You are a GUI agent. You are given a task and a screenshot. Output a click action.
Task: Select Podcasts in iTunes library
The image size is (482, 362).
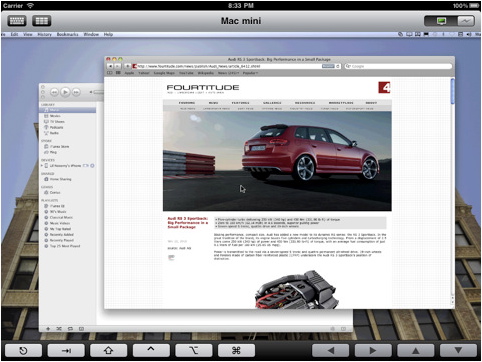pyautogui.click(x=56, y=127)
